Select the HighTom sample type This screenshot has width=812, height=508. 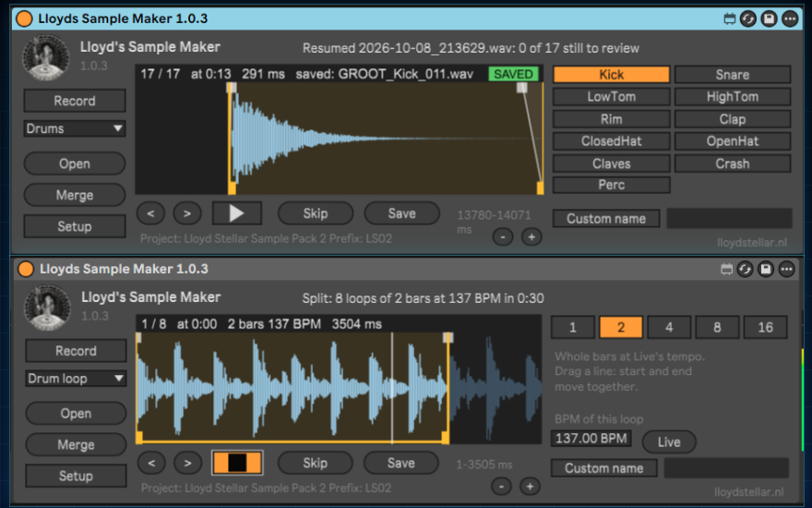point(733,97)
